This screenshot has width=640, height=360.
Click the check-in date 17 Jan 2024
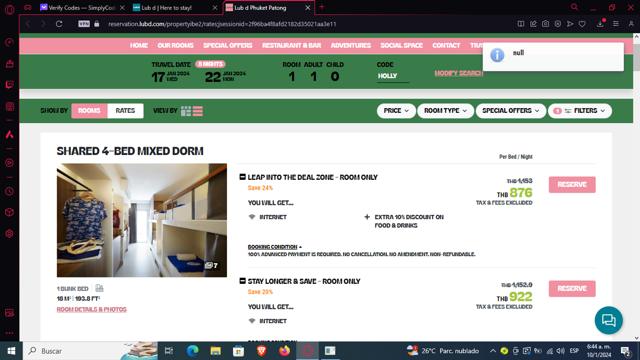coord(171,76)
